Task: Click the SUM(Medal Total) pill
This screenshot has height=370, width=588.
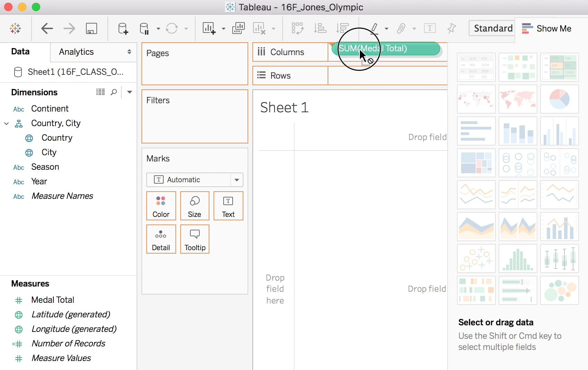Action: click(x=386, y=49)
